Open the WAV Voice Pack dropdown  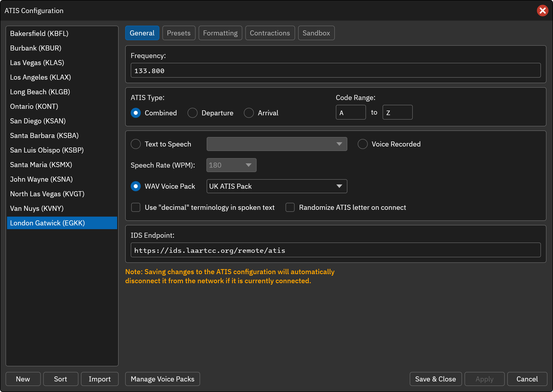click(x=277, y=186)
